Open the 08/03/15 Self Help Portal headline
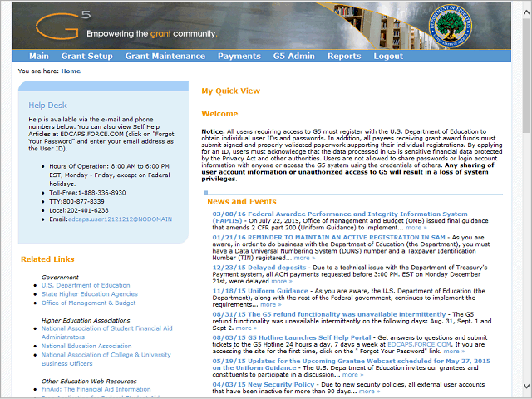This screenshot has height=399, width=532. (292, 338)
